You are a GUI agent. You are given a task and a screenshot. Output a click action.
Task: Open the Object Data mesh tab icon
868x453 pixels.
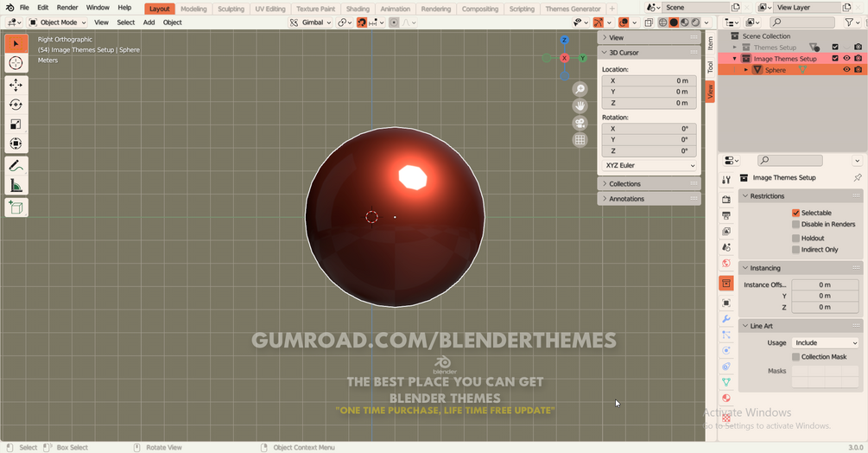(726, 382)
